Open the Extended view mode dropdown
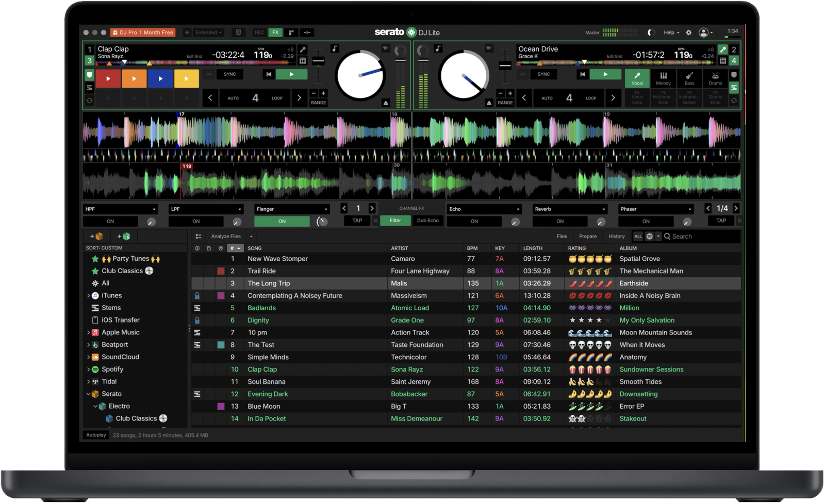 [208, 32]
